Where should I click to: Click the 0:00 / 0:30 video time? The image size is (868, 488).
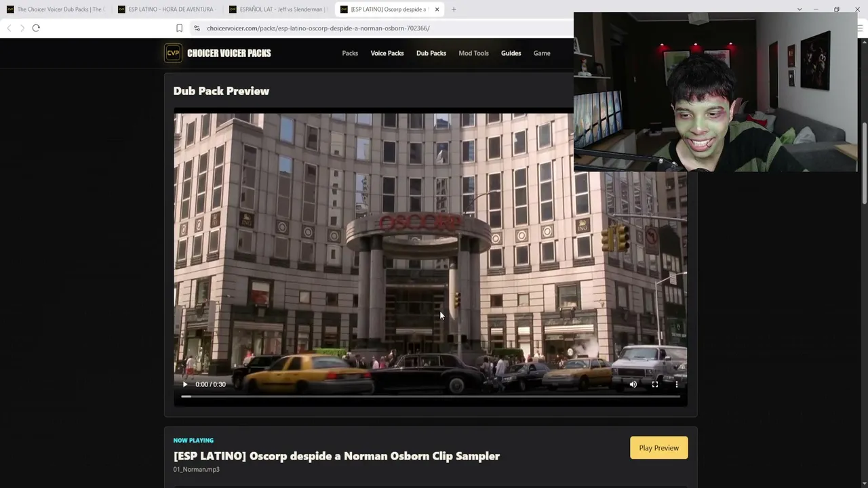click(x=210, y=384)
